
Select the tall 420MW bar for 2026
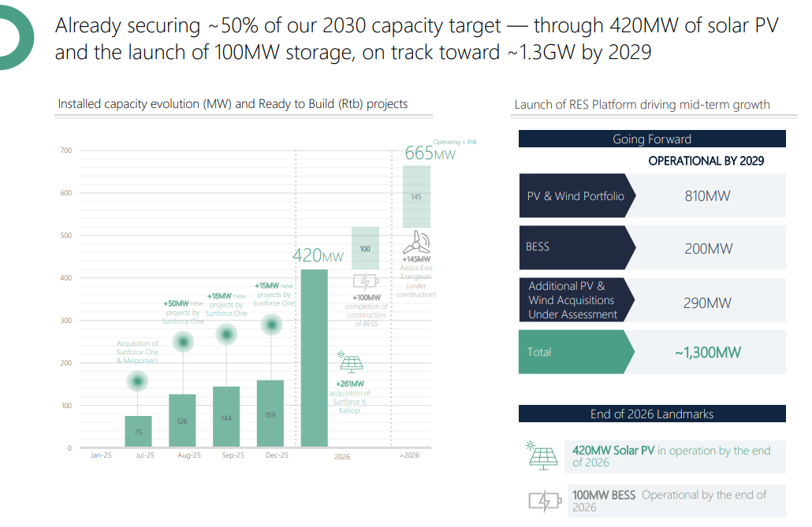pos(315,358)
